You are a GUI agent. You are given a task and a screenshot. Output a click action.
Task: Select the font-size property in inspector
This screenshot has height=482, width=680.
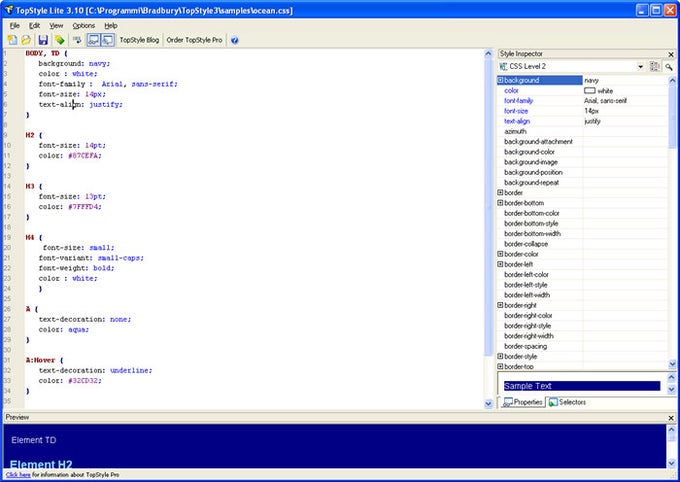(x=516, y=111)
